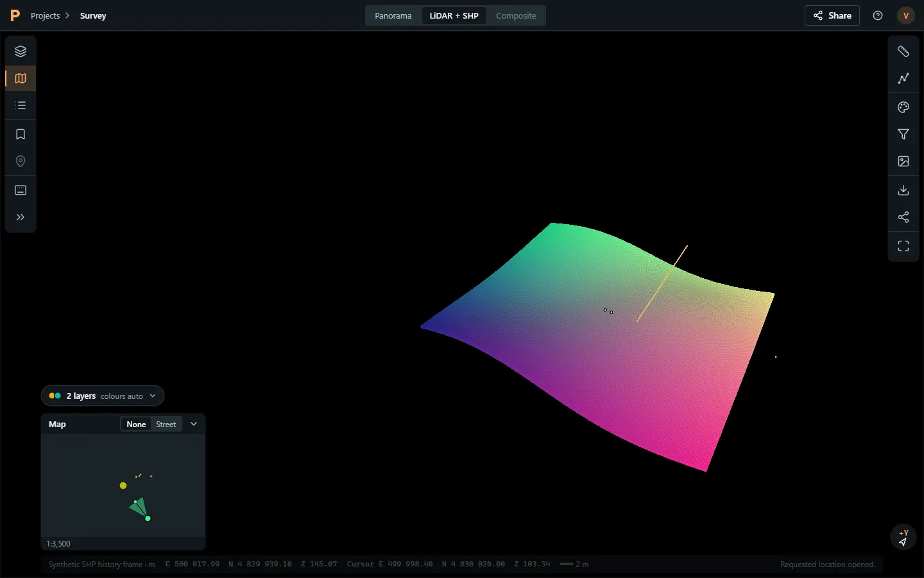Viewport: 924px width, 578px height.
Task: Select the map view sidebar icon
Action: coord(21,78)
